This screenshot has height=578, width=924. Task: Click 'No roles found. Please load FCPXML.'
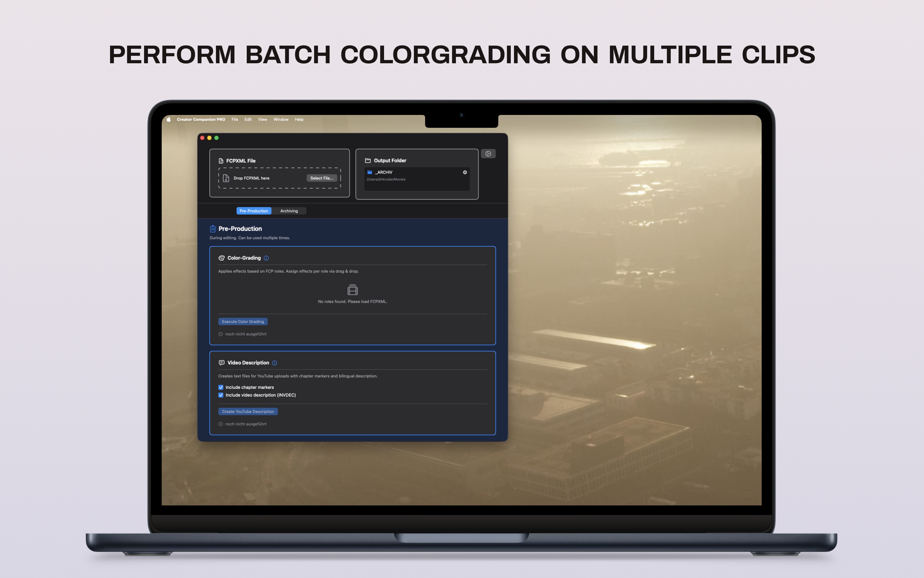click(352, 302)
